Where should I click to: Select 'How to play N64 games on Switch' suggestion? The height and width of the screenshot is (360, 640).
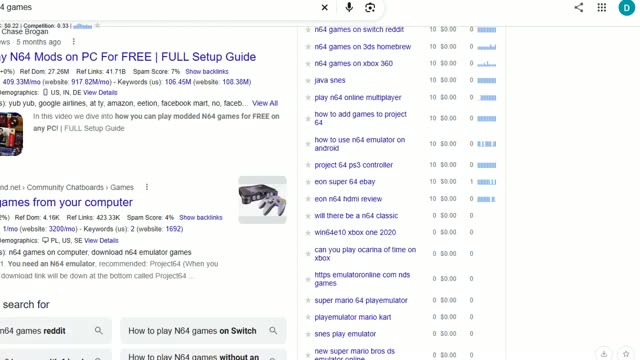pyautogui.click(x=203, y=331)
